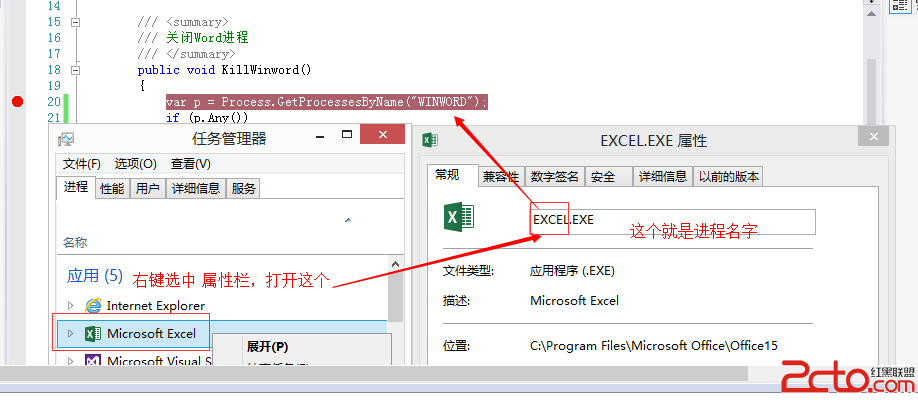Click the KillWinword method name in code
Viewport: 918px width, 403px height.
[259, 70]
